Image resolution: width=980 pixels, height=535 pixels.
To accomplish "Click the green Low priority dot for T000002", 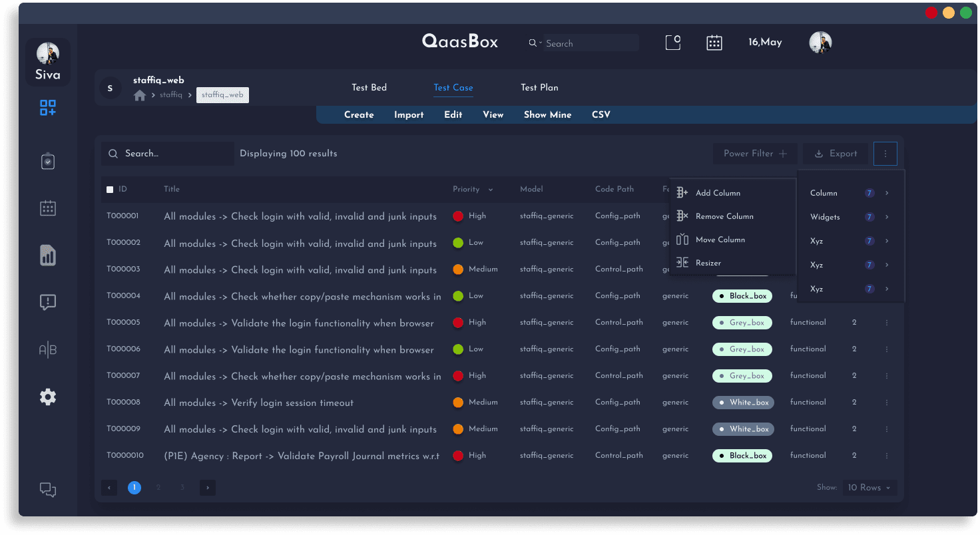I will coord(458,243).
